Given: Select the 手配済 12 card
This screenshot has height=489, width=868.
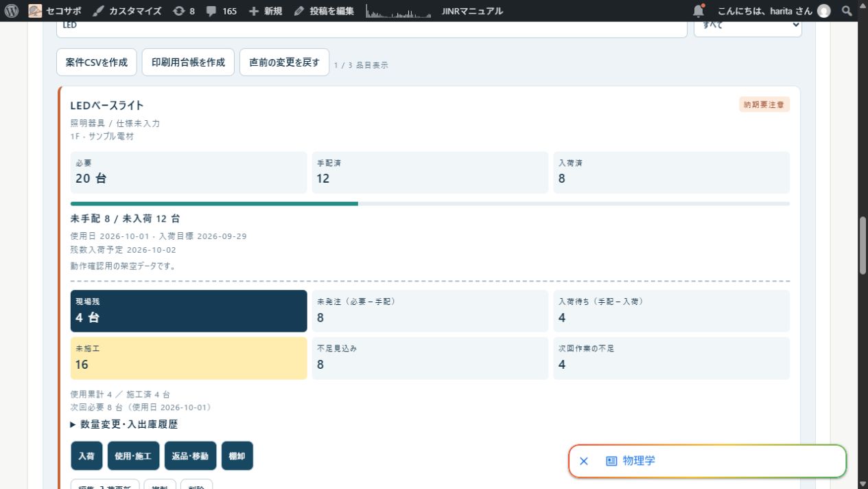Looking at the screenshot, I should (430, 172).
